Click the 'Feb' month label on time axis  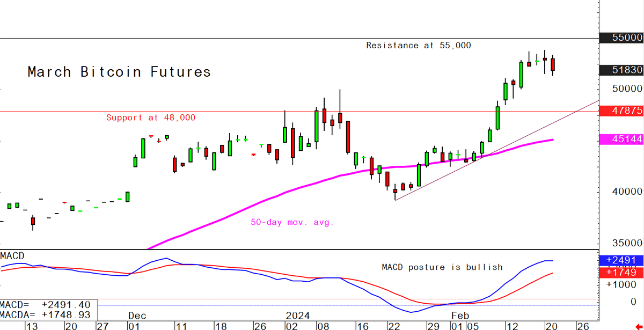pyautogui.click(x=460, y=315)
